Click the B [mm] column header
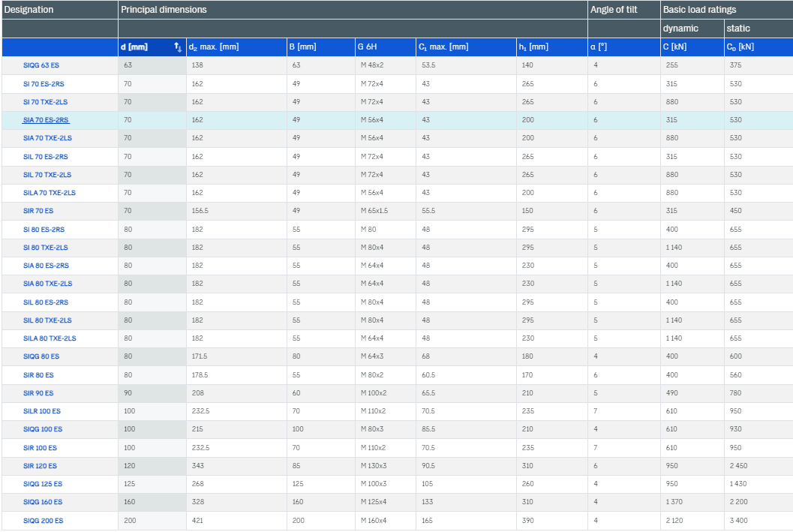Image resolution: width=793 pixels, height=532 pixels. 303,47
